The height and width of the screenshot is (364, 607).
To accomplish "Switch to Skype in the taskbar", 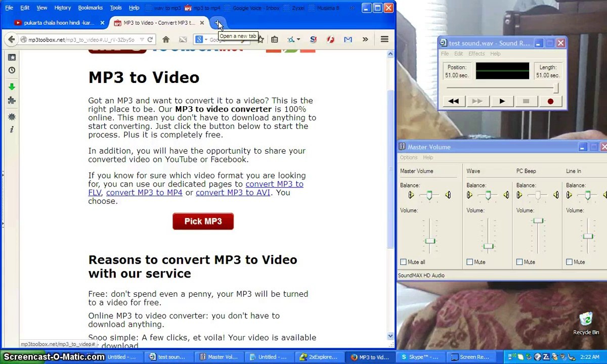I will 419,357.
